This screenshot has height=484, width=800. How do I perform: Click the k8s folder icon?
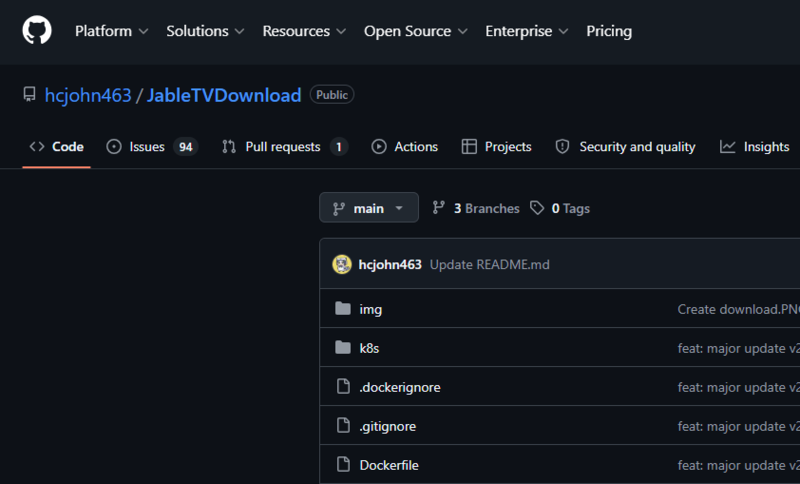(343, 347)
